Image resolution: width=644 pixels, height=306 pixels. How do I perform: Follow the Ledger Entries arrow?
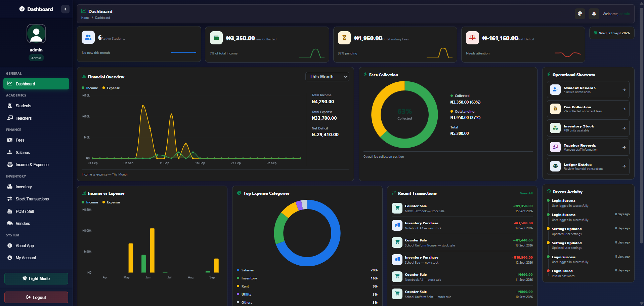(x=624, y=166)
